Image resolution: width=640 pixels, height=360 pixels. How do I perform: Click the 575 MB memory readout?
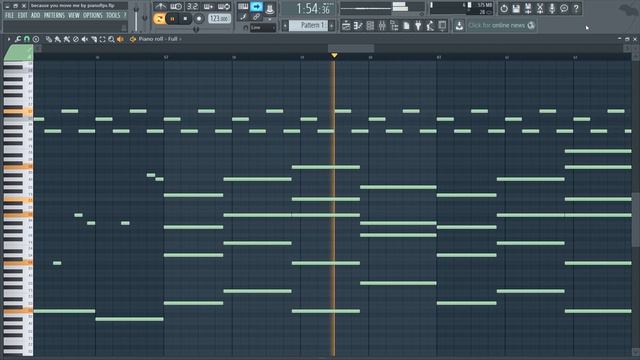point(484,5)
